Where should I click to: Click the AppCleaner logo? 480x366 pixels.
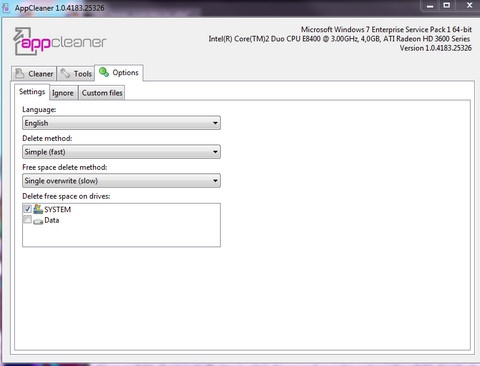60,41
